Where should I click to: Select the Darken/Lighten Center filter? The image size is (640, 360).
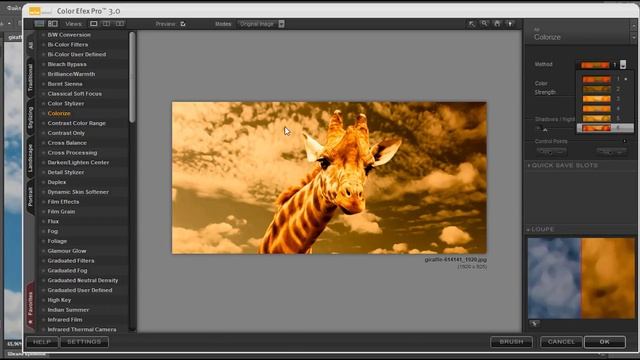pyautogui.click(x=78, y=162)
